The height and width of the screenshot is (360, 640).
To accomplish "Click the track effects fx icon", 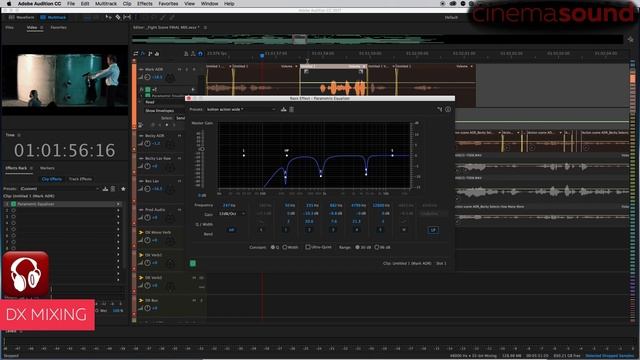I will coord(143,53).
